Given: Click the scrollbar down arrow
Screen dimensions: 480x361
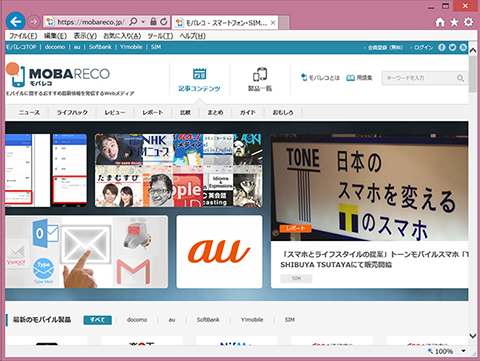Looking at the screenshot, I should point(473,335).
